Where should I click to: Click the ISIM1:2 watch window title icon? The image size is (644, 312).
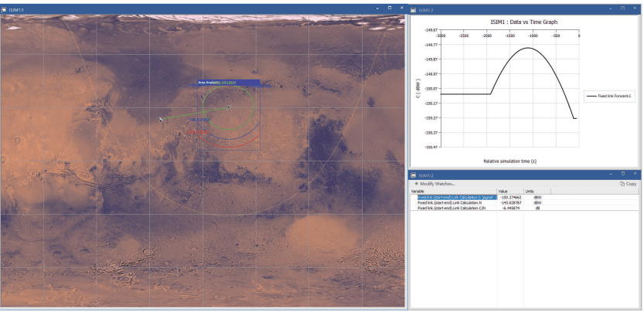[x=414, y=175]
